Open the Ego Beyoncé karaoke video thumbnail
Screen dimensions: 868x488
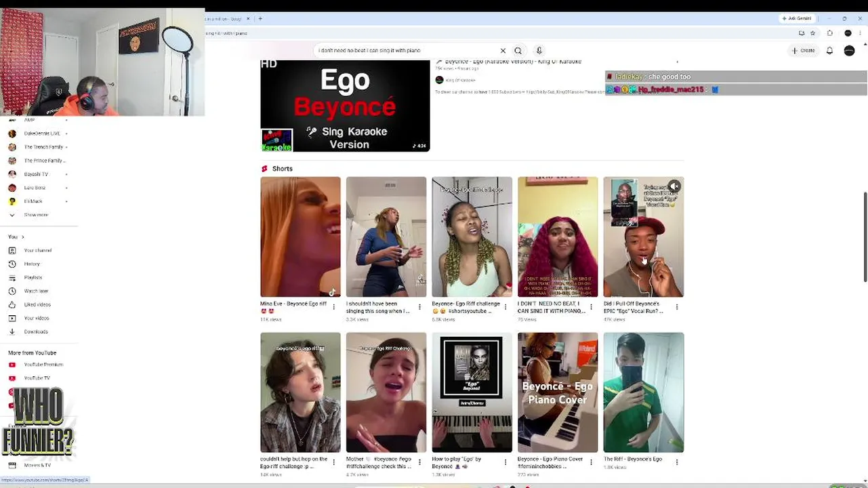[345, 106]
